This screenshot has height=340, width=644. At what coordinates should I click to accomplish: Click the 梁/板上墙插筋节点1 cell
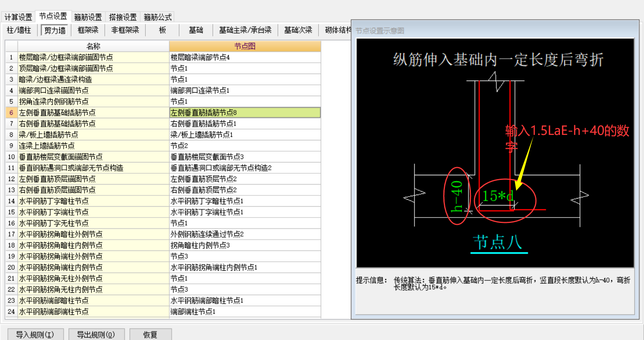[245, 135]
